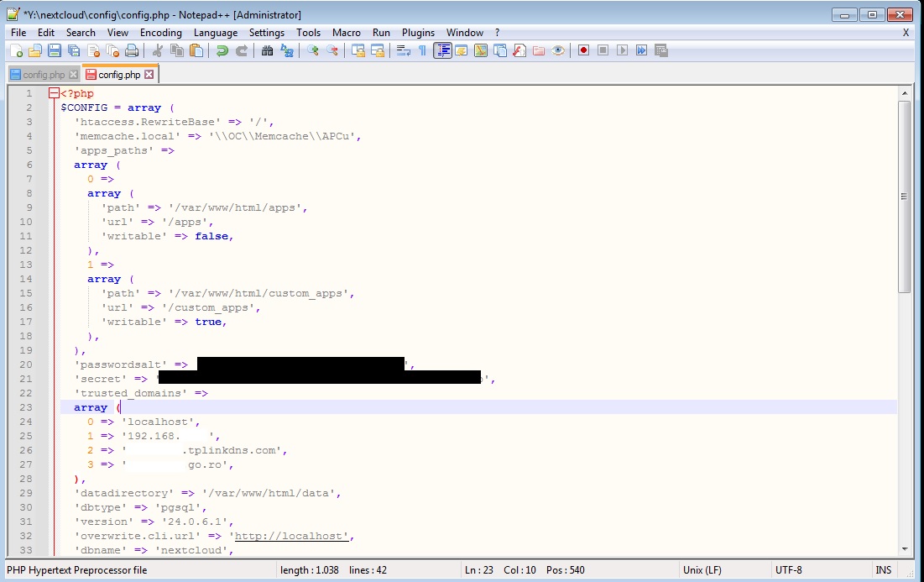Open the Function List panel icon

click(x=519, y=50)
